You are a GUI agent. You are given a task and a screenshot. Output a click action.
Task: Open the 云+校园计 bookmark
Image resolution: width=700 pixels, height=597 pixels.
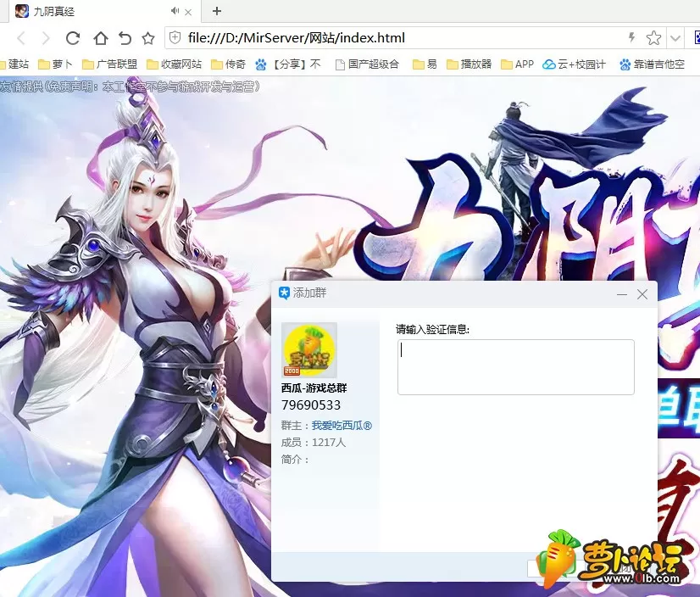click(x=574, y=64)
